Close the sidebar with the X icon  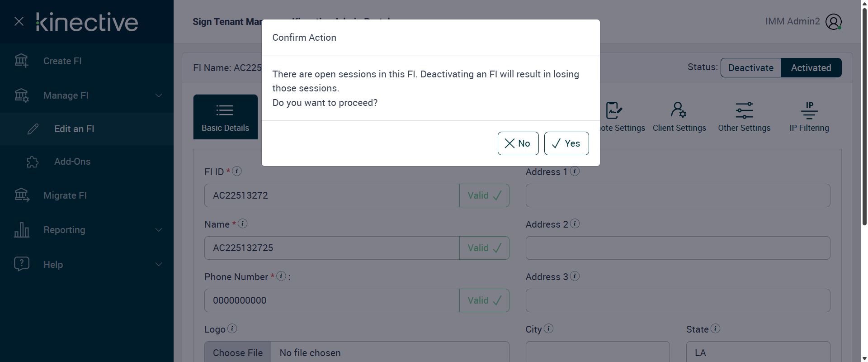pos(19,21)
